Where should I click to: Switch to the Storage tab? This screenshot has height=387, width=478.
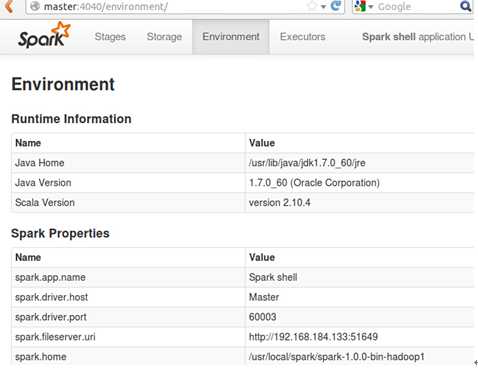point(164,37)
